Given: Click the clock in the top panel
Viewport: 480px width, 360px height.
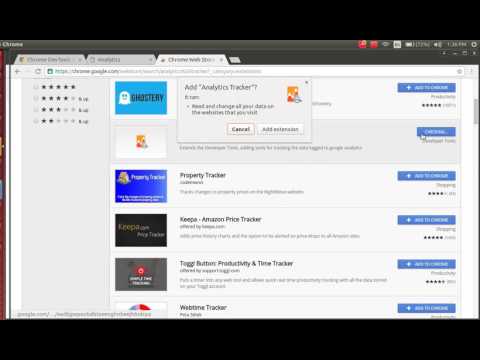Looking at the screenshot, I should tap(456, 44).
